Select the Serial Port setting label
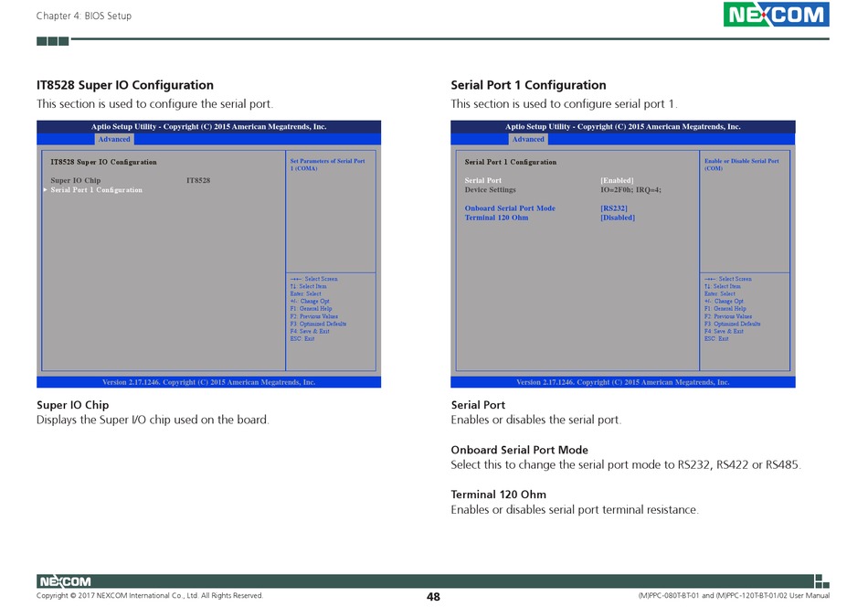 coord(482,181)
